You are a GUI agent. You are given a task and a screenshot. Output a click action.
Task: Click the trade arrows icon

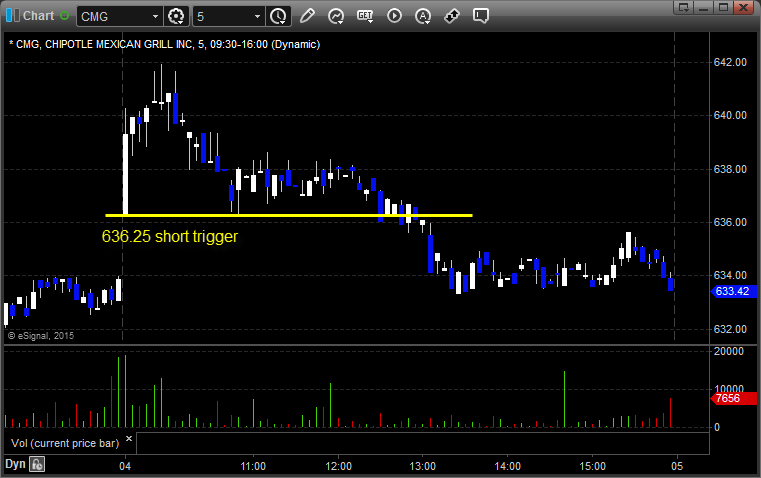pyautogui.click(x=452, y=16)
